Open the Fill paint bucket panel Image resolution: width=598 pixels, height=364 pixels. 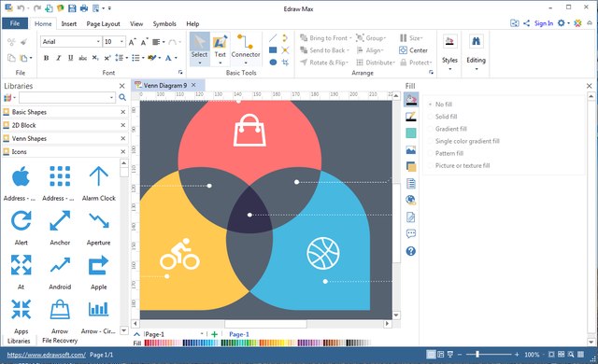coord(411,100)
